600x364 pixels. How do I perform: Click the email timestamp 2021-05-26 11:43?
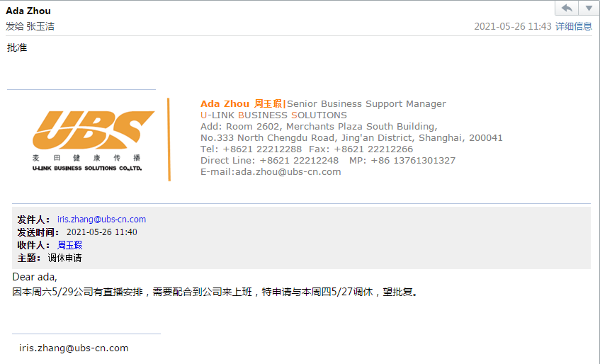click(x=513, y=26)
